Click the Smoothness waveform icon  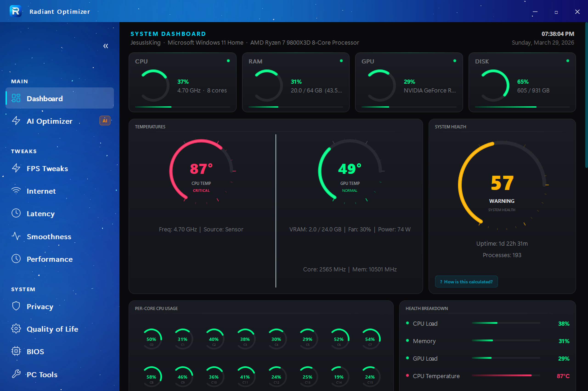point(16,236)
